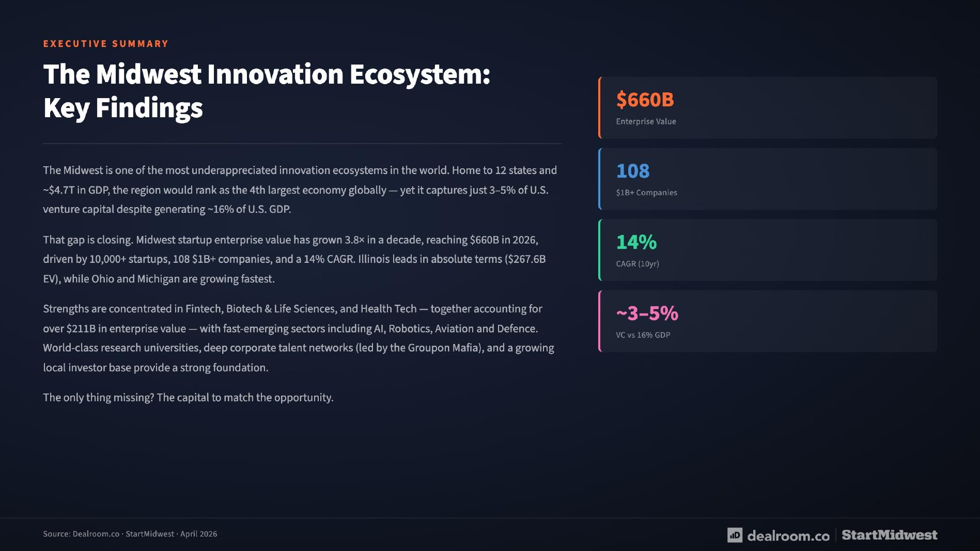
Task: Click the sentence 'The only thing missing?'
Action: pyautogui.click(x=98, y=398)
